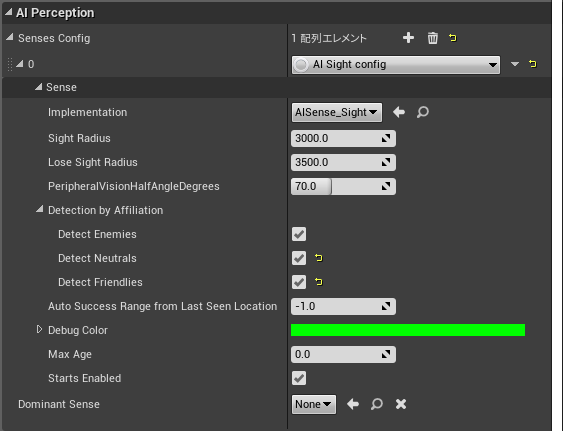The width and height of the screenshot is (563, 431).
Task: Use selected asset arrow for Dominant Sense
Action: [353, 404]
